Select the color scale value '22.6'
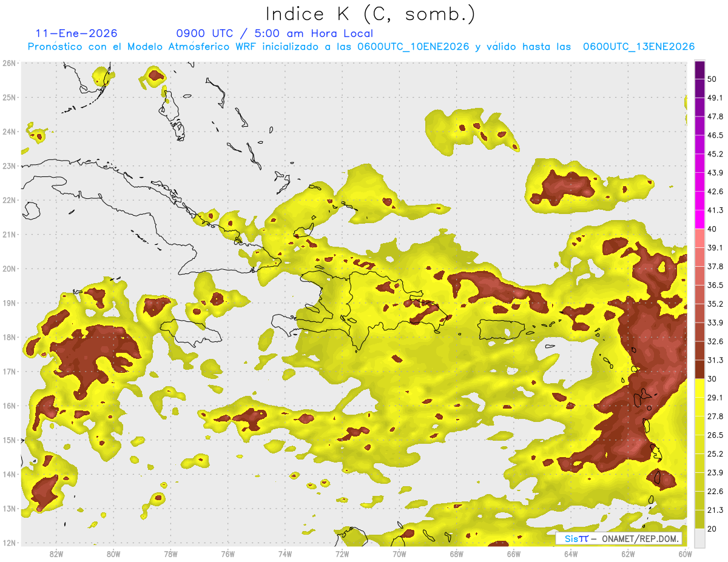This screenshot has height=562, width=728. [x=715, y=492]
